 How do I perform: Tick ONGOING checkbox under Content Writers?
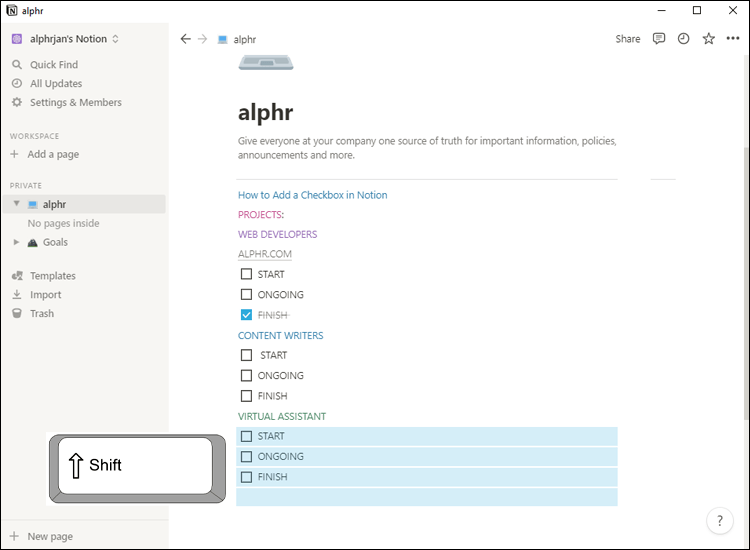tap(246, 376)
